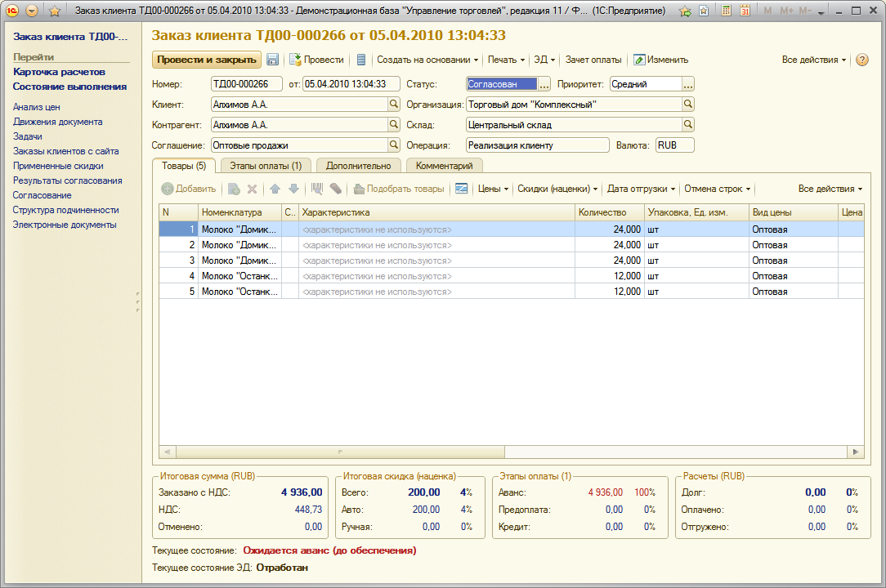The image size is (886, 588).
Task: Add the page to favorites star icon
Action: pyautogui.click(x=55, y=11)
